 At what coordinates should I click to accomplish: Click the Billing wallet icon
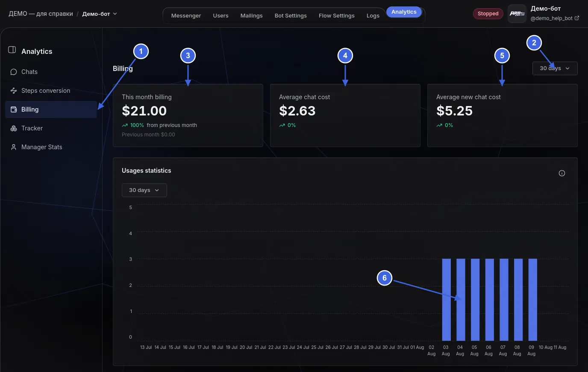14,109
